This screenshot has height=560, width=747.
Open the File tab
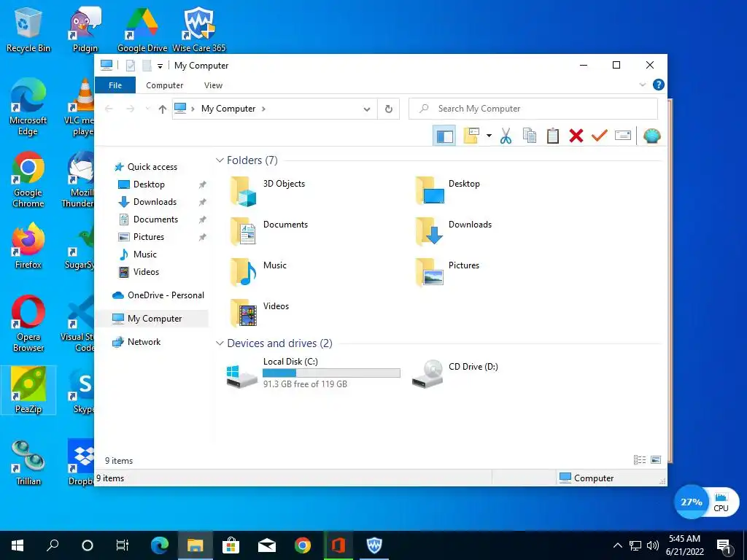pyautogui.click(x=115, y=85)
